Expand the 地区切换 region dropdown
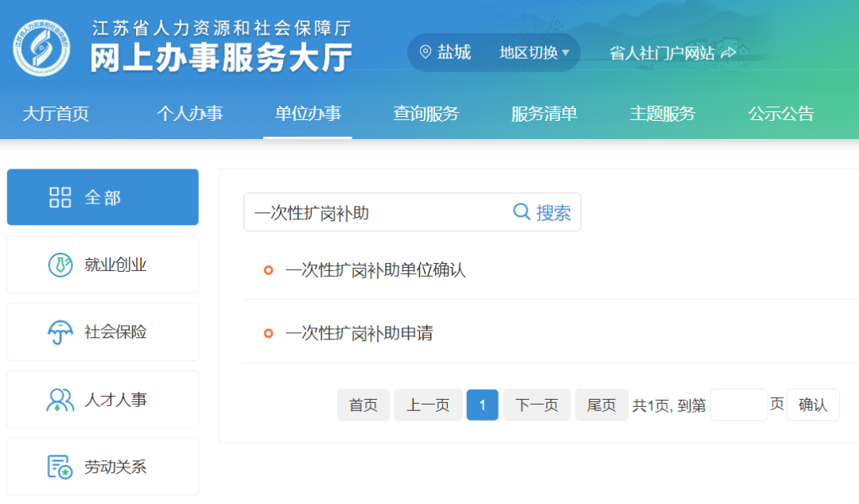Image resolution: width=859 pixels, height=504 pixels. [x=534, y=52]
